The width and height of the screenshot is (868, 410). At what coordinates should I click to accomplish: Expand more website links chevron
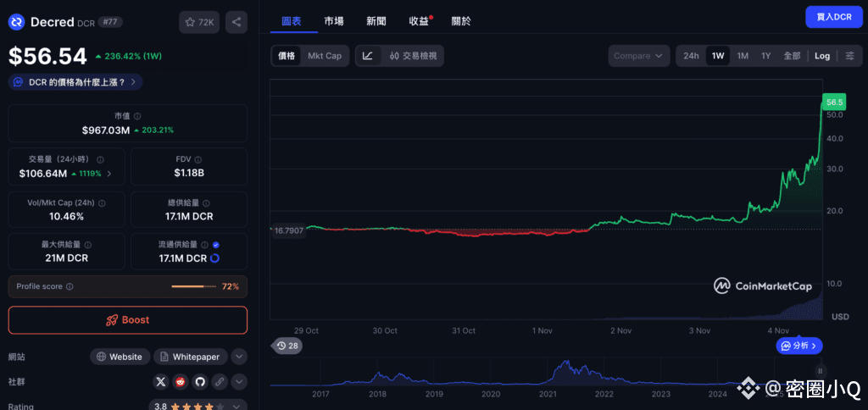click(239, 357)
